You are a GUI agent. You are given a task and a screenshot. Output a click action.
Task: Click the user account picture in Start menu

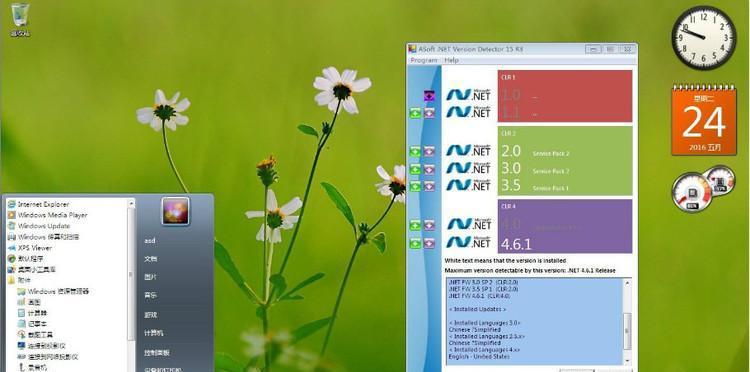(175, 211)
